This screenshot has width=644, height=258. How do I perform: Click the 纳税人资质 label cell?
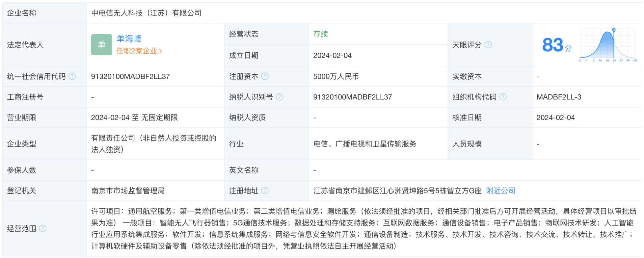point(267,117)
